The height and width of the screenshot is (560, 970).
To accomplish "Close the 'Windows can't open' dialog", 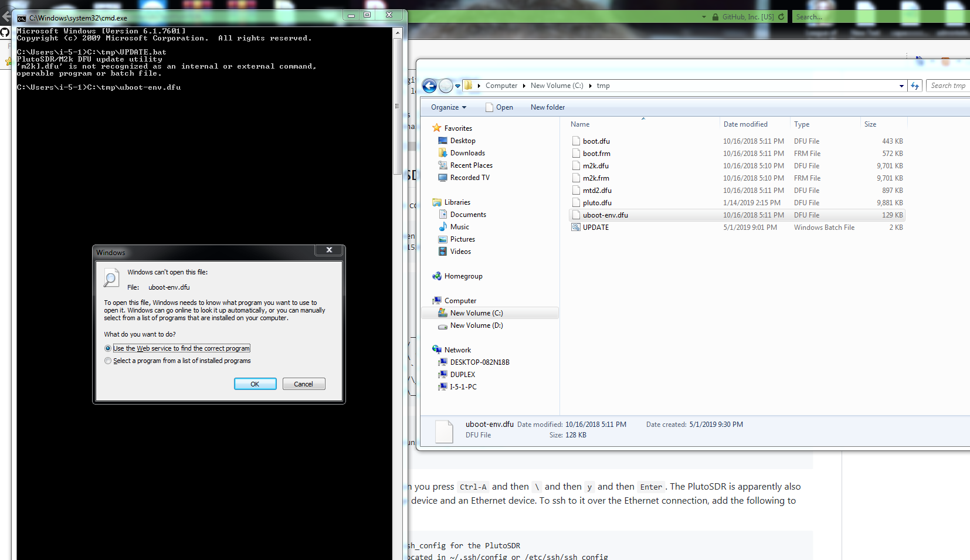I will click(329, 250).
